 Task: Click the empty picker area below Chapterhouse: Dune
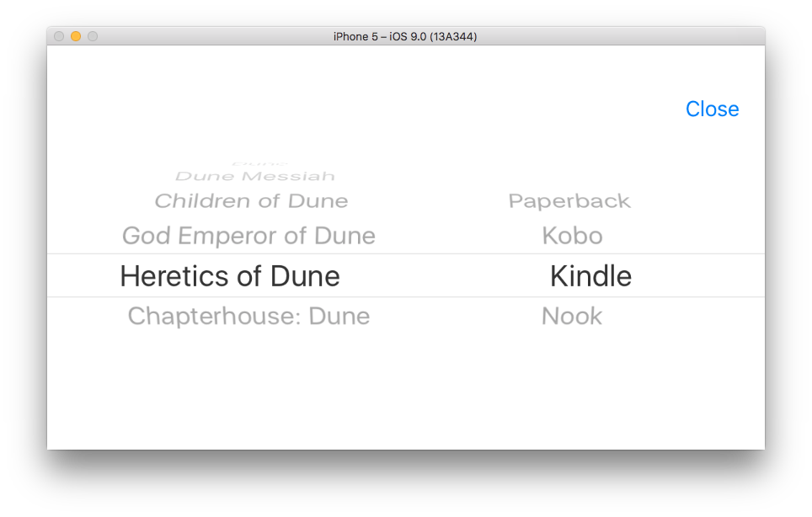coord(248,362)
